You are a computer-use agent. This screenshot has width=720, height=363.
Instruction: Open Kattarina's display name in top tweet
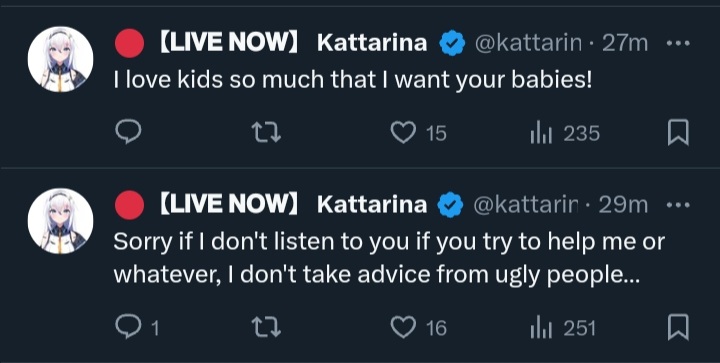(x=372, y=43)
